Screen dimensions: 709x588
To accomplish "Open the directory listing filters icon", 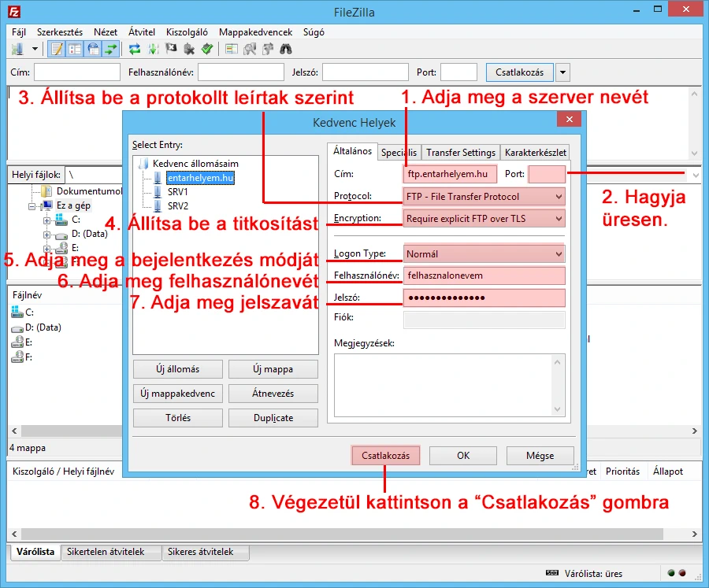I will (232, 49).
